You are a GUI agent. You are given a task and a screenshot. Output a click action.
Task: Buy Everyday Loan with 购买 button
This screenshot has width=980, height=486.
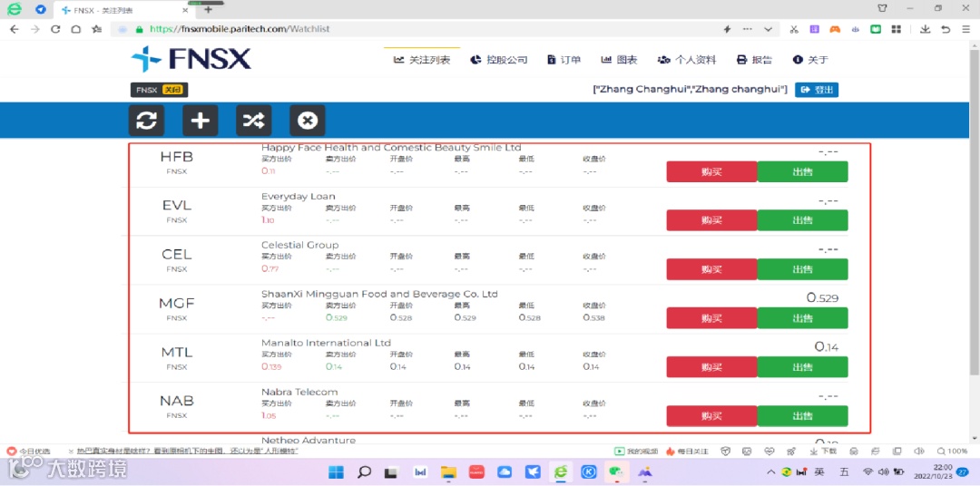[x=712, y=220]
